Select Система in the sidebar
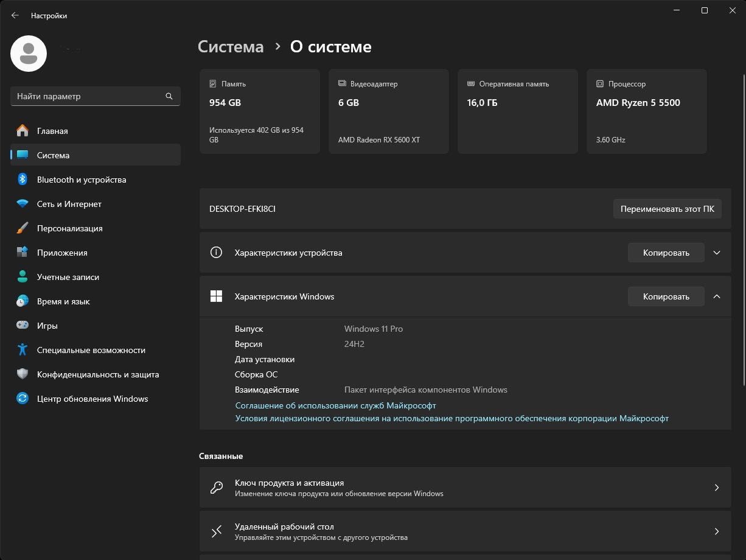Screen dimensions: 746x560 click(96, 155)
